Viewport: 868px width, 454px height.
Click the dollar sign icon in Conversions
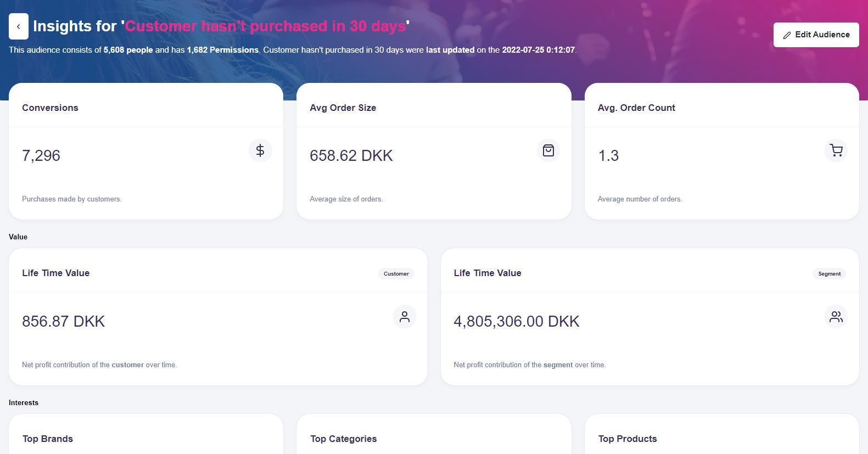coord(260,150)
